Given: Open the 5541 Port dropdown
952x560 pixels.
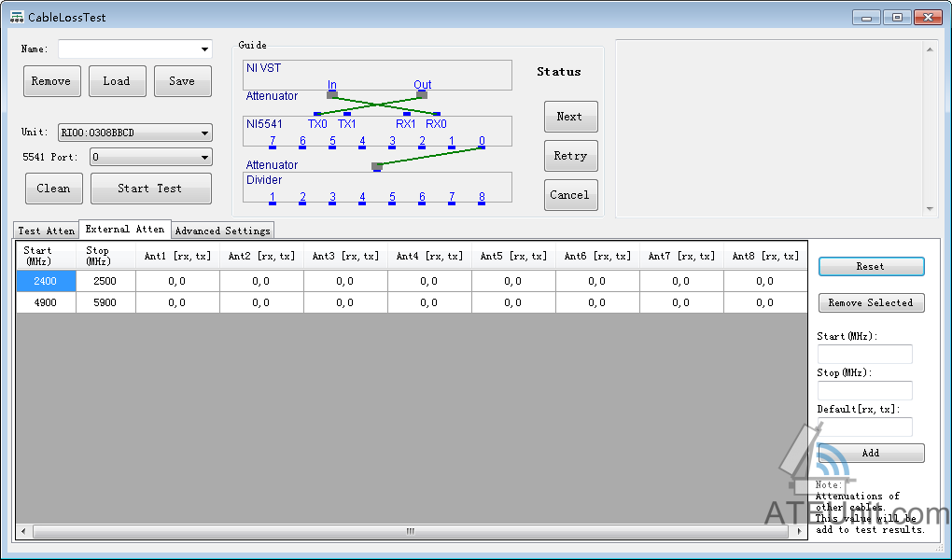Looking at the screenshot, I should tap(204, 158).
